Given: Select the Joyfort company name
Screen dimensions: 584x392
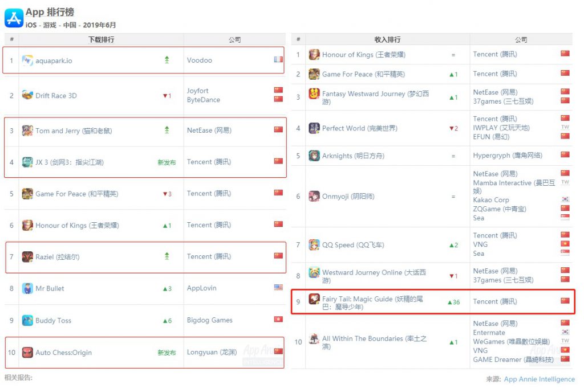Looking at the screenshot, I should [x=197, y=91].
